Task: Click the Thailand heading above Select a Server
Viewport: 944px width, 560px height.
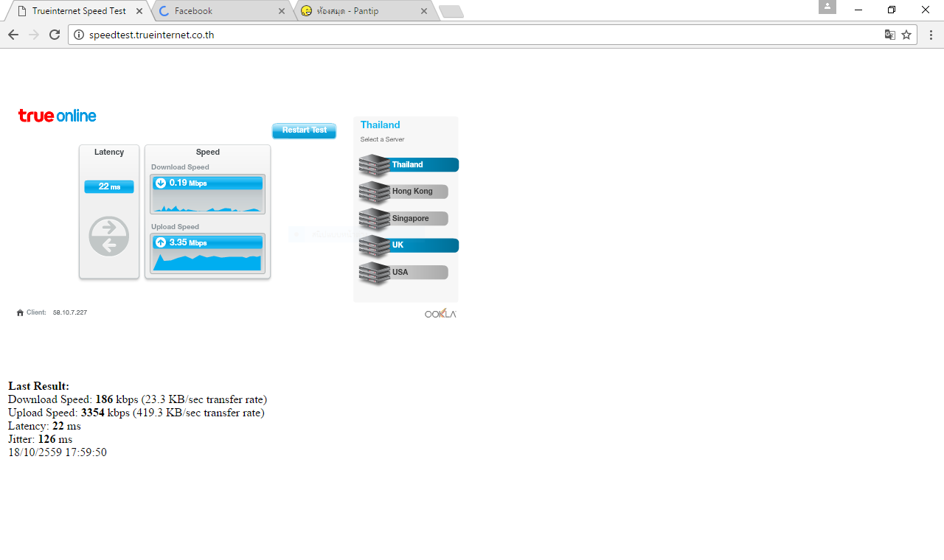Action: point(381,125)
